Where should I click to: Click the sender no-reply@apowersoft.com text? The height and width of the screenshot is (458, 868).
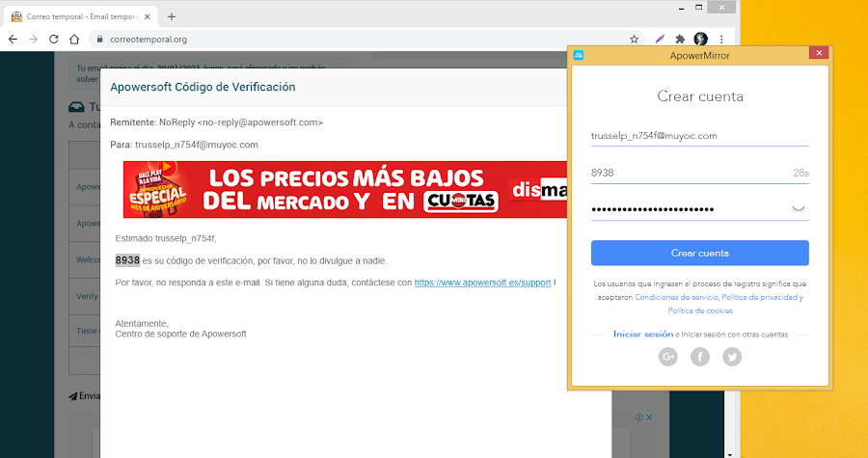pos(259,122)
